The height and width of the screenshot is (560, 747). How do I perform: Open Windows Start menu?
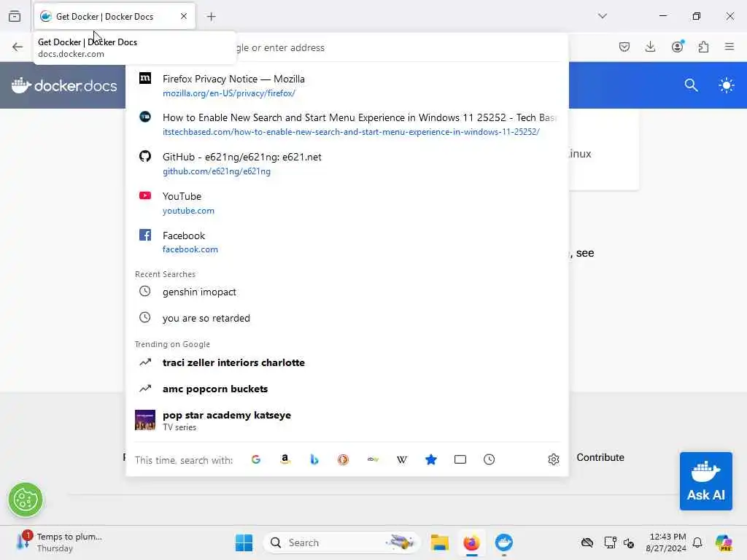pos(244,542)
